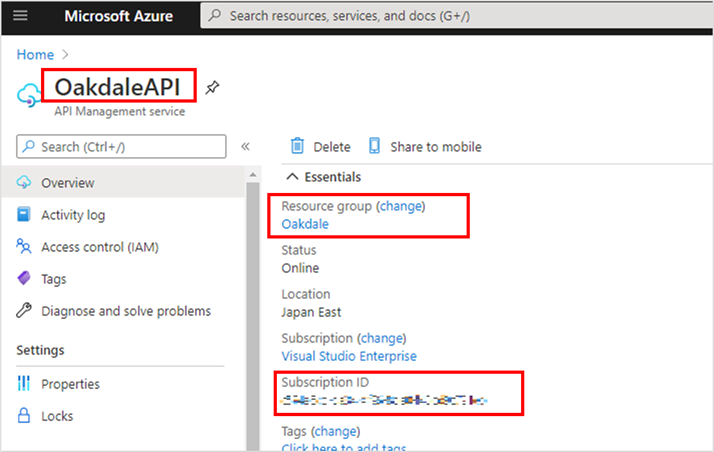714x452 pixels.
Task: Click the magnifier icon in the top search bar
Action: click(x=214, y=15)
